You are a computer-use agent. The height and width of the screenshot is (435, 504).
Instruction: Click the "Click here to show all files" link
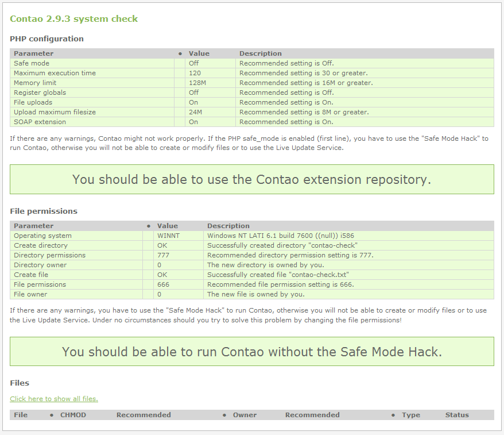point(54,399)
